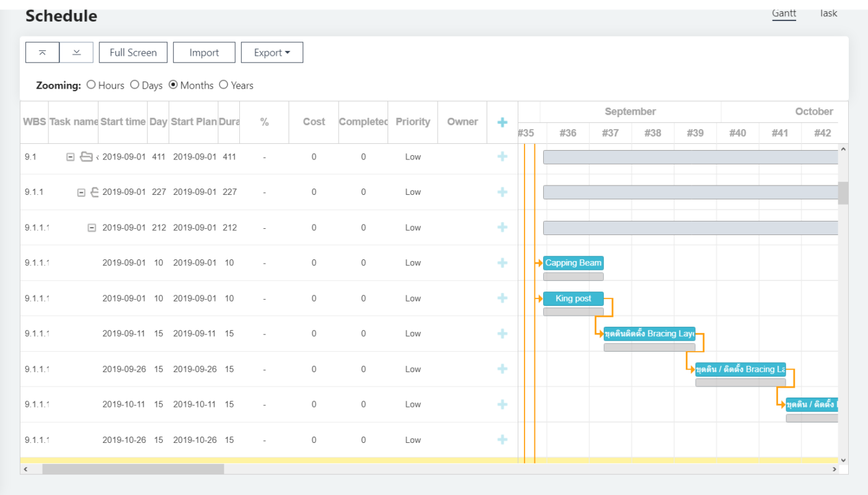This screenshot has height=495, width=868.
Task: Collapse task 9.1 using its minus expander
Action: (70, 157)
